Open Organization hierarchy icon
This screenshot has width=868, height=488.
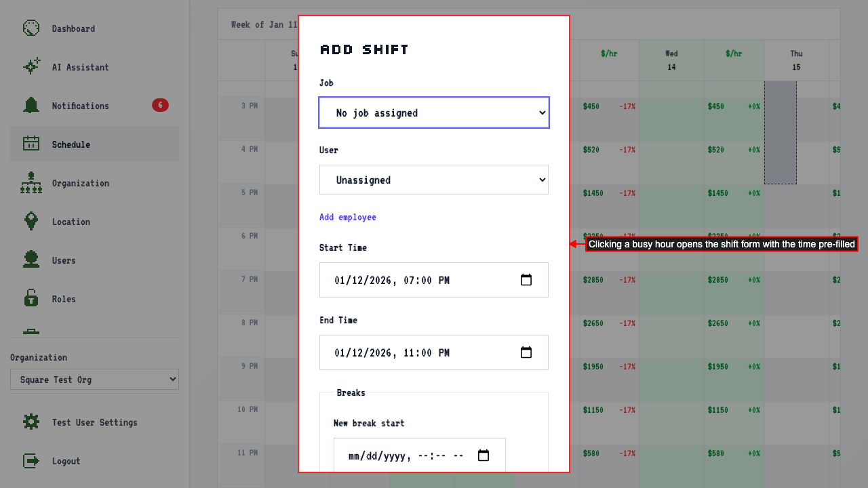pos(31,183)
